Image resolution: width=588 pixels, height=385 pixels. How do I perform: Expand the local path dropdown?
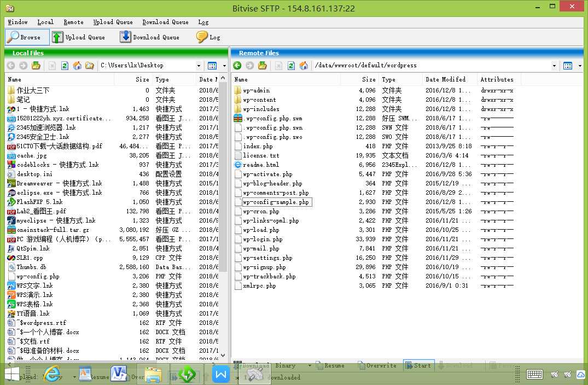pos(199,66)
